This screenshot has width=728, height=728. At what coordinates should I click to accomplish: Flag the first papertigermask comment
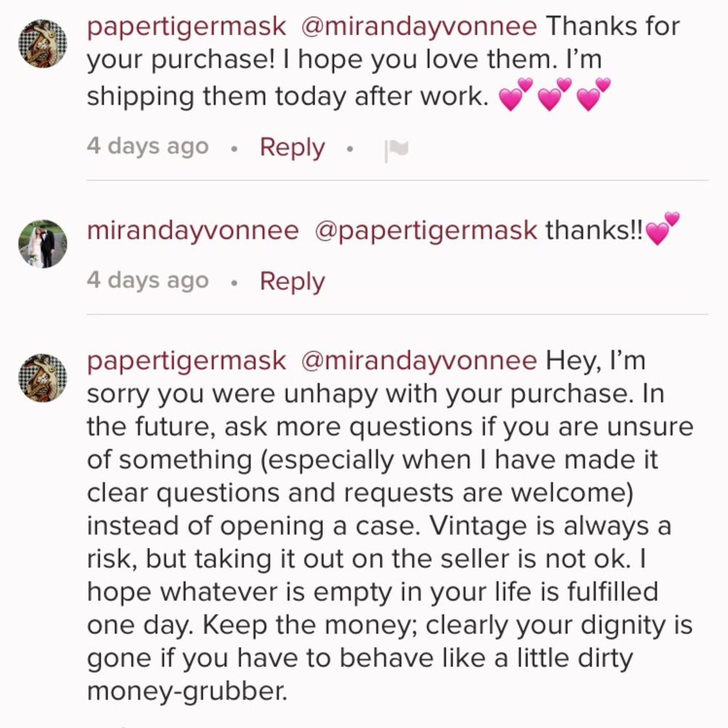point(396,151)
